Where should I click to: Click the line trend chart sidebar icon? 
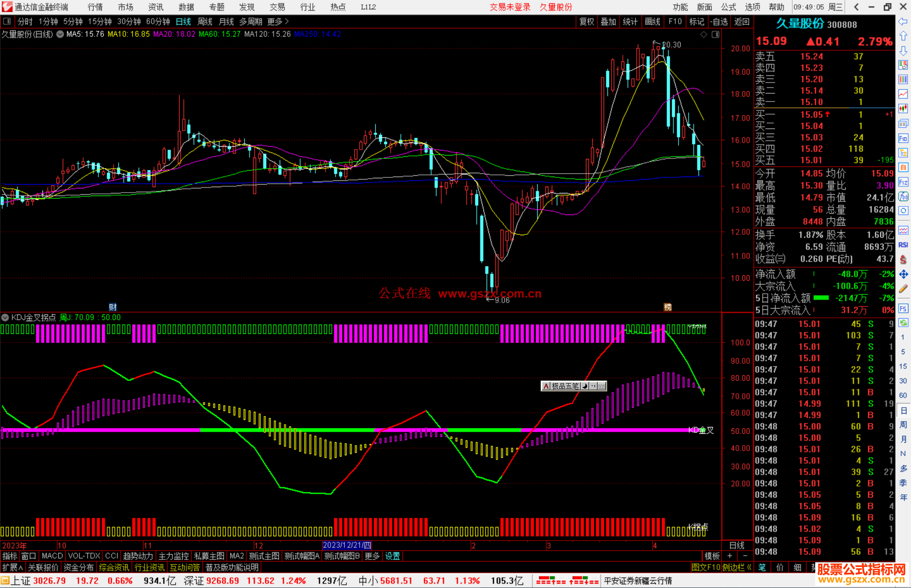click(903, 94)
